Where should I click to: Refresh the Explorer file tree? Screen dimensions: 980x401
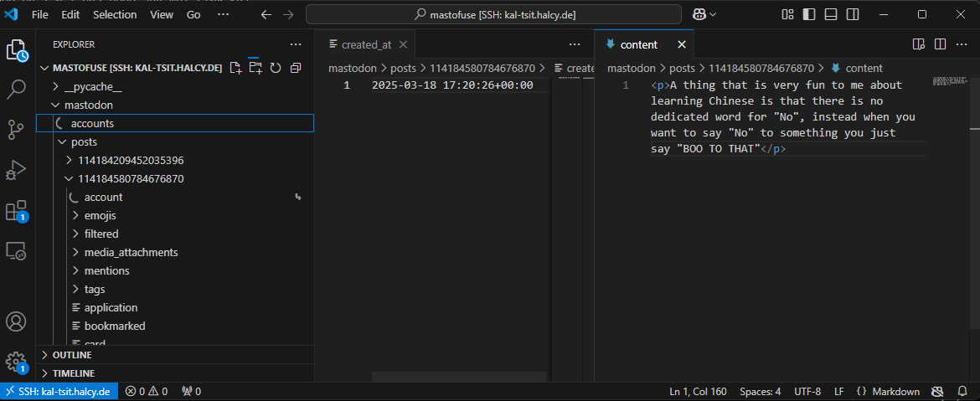[x=275, y=68]
